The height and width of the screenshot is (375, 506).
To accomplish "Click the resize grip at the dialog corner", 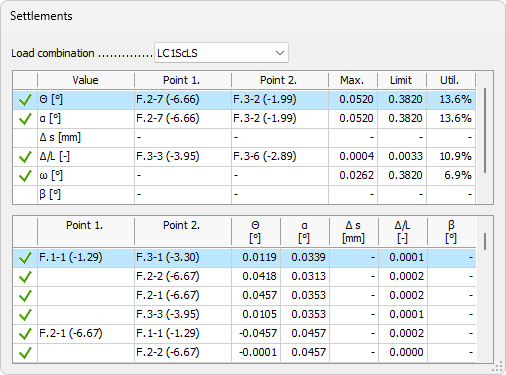I will [497, 367].
